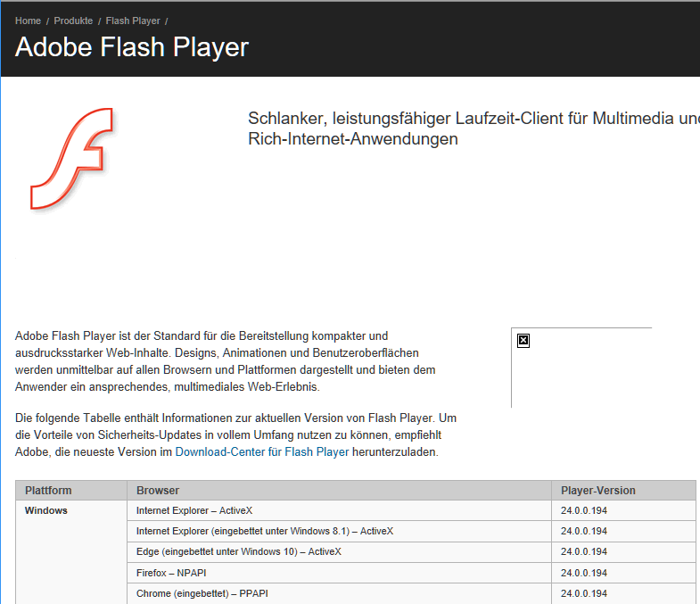Viewport: 700px width, 604px height.
Task: Go to Home breadcrumb link
Action: (28, 21)
